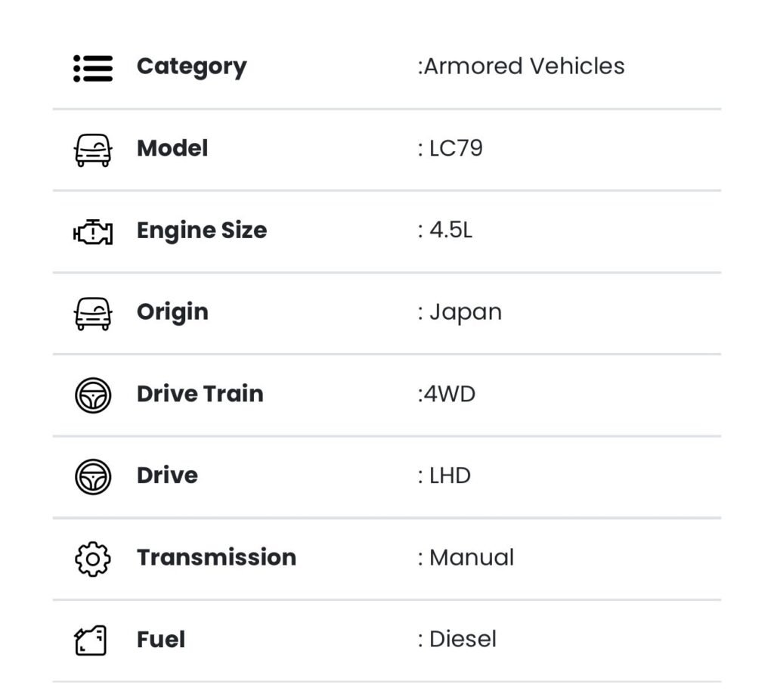This screenshot has width=774, height=700.
Task: Click the Diesel fuel value
Action: (463, 639)
